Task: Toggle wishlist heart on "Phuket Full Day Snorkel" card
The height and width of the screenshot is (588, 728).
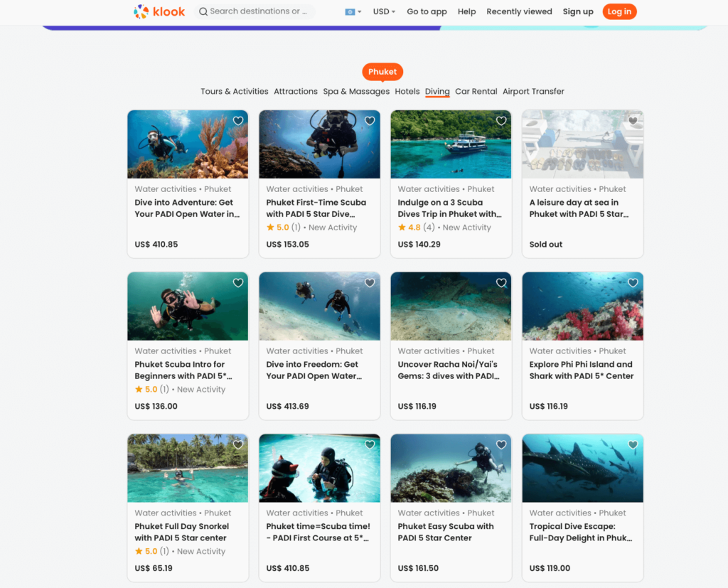Action: (238, 444)
